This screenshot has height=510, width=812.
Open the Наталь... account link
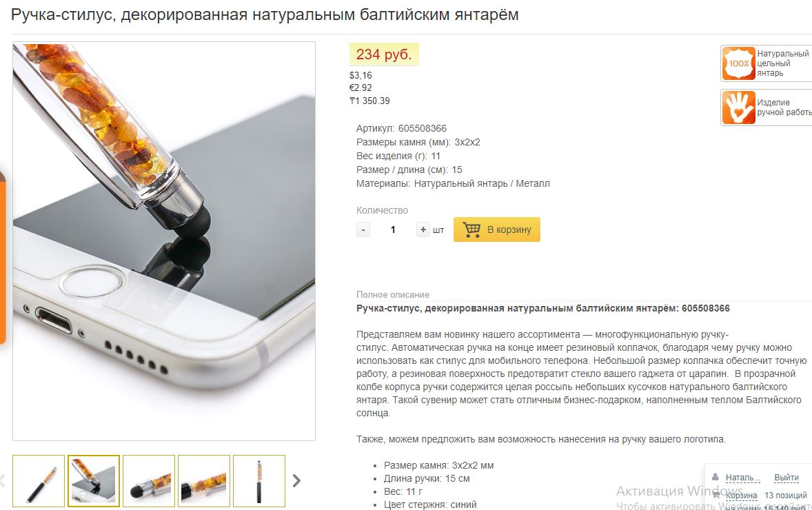coord(743,478)
